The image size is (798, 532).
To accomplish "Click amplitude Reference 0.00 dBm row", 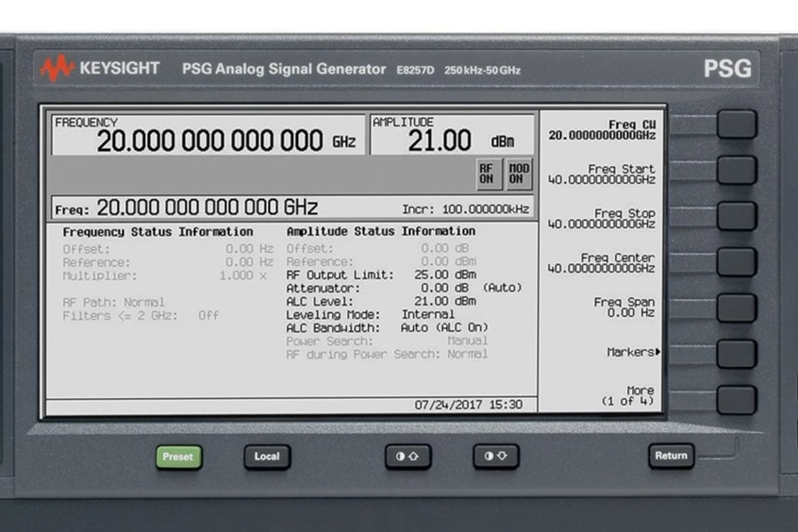I will coord(381,261).
